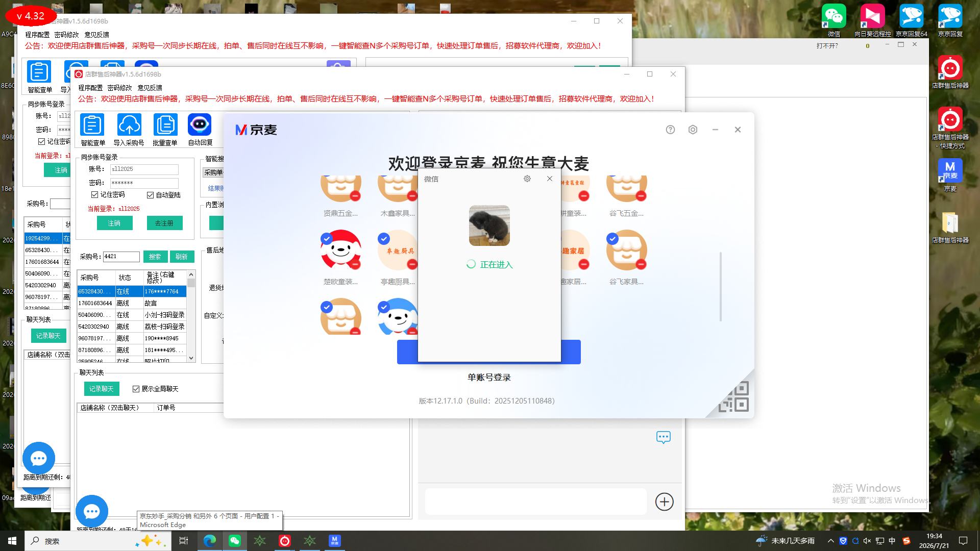Open 密码修改 menu in front window
The width and height of the screenshot is (980, 551).
119,88
